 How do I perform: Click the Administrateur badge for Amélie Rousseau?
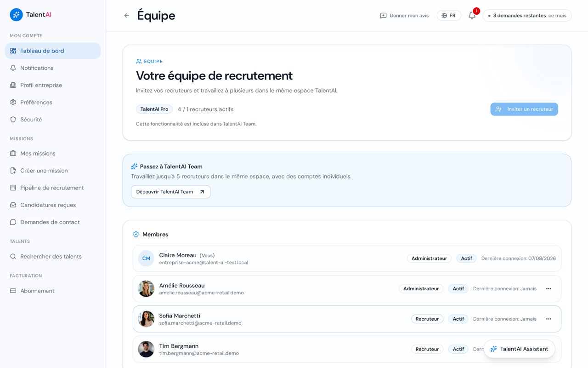[x=421, y=289]
